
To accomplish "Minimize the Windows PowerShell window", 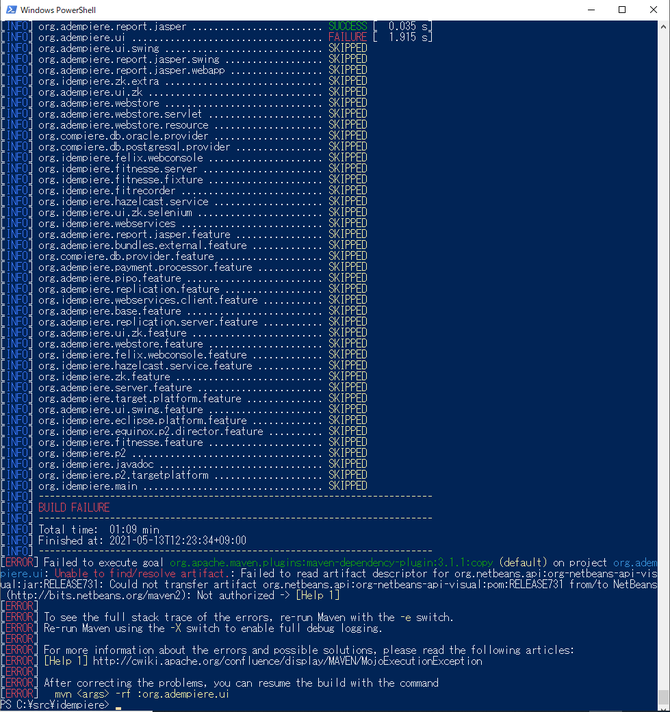I will pyautogui.click(x=591, y=10).
